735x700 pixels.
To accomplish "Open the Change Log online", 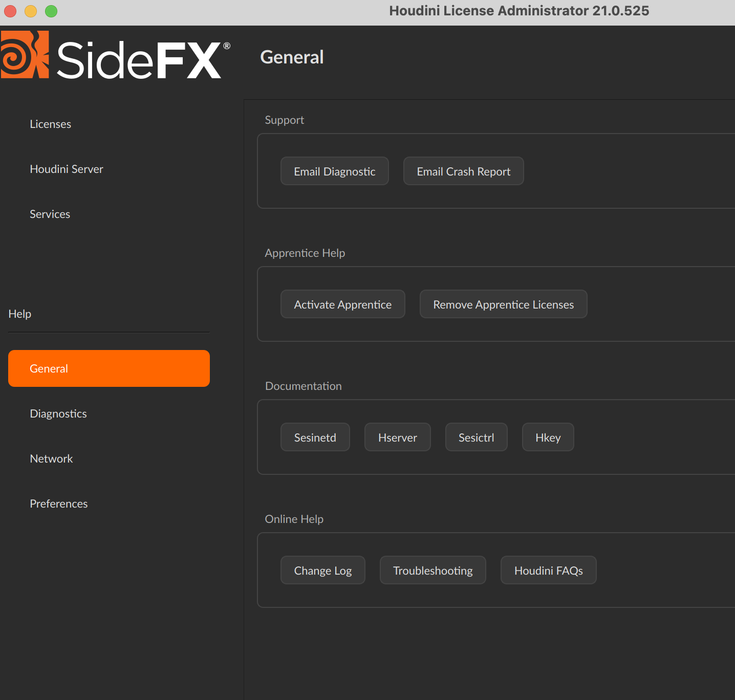I will coord(323,570).
